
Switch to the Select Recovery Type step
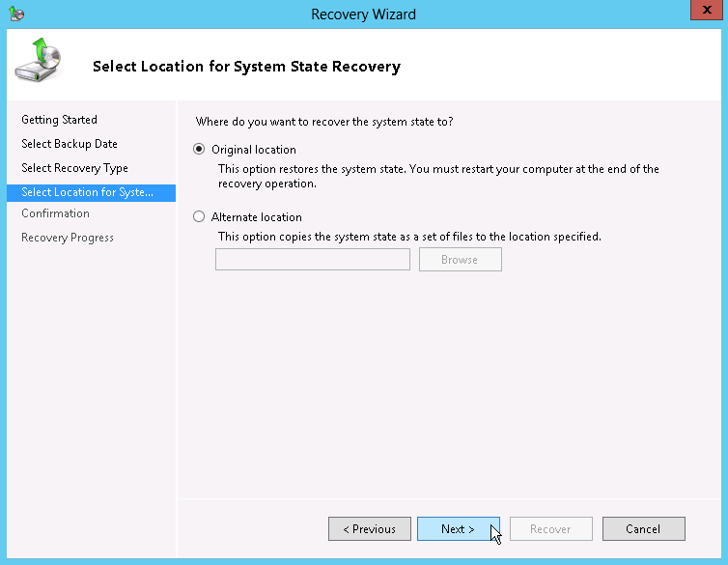tap(74, 168)
